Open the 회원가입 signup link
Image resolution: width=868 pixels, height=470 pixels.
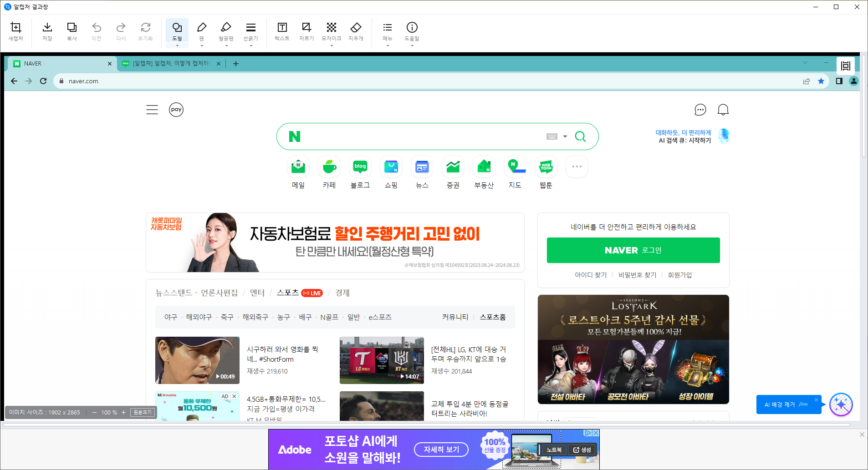click(x=680, y=275)
